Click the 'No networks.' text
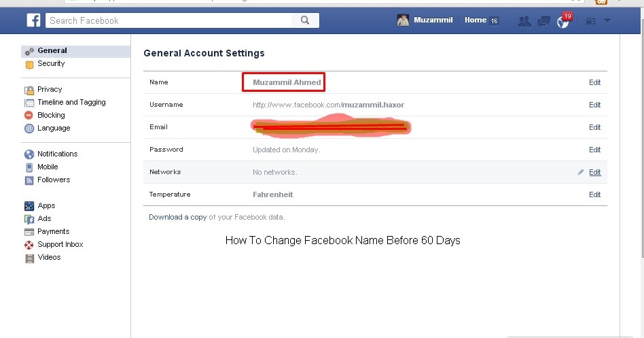Image resolution: width=644 pixels, height=338 pixels. point(274,172)
